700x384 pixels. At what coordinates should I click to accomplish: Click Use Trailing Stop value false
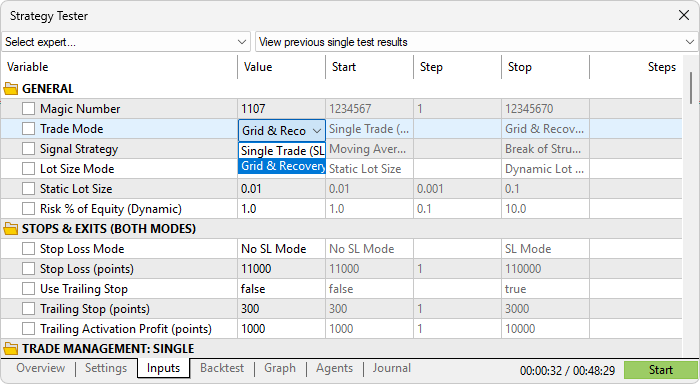click(282, 289)
